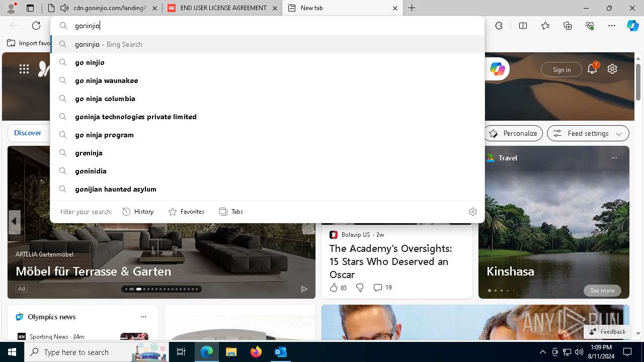Show hidden tray icons chevron

click(542, 352)
